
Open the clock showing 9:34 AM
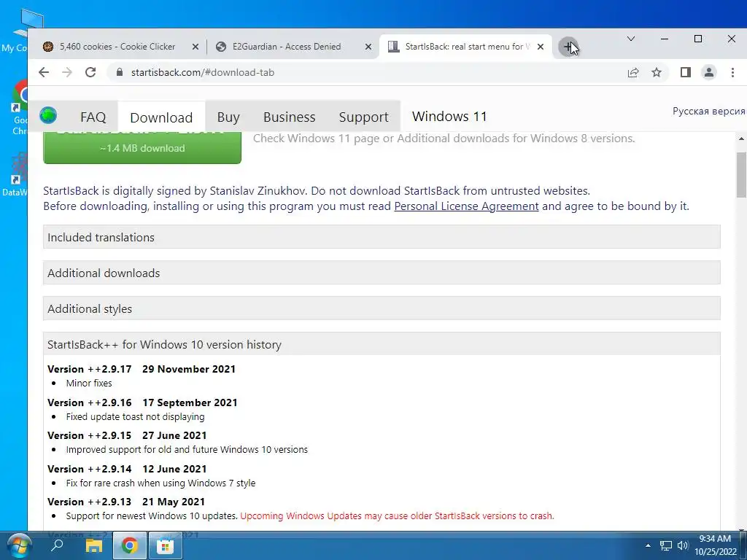[x=715, y=545]
